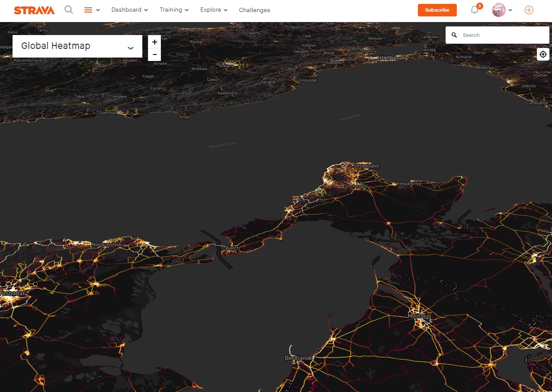Viewport: 552px width, 392px height.
Task: Click the Amasya map label
Action: (119, 96)
